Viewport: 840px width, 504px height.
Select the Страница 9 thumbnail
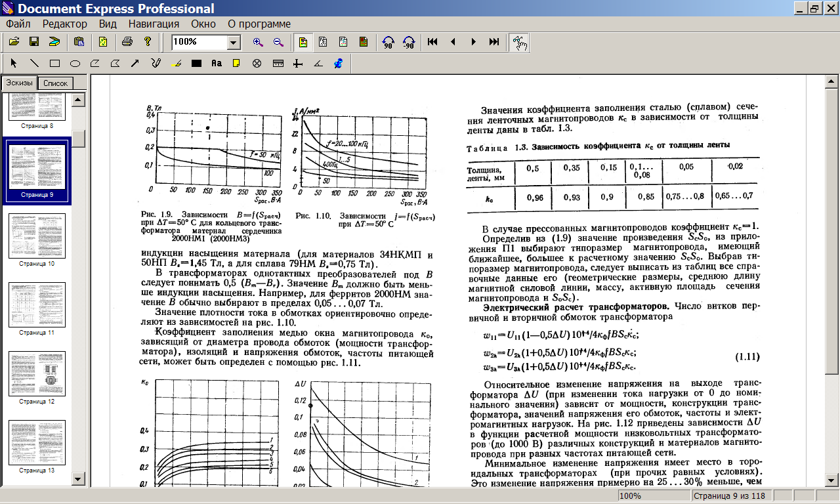click(x=37, y=170)
